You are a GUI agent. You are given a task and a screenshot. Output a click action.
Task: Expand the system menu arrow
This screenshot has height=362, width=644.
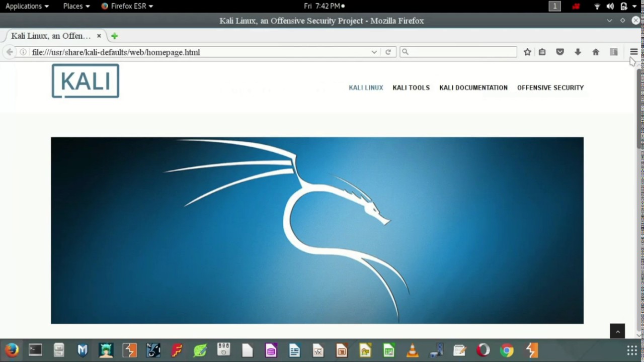coord(634,7)
